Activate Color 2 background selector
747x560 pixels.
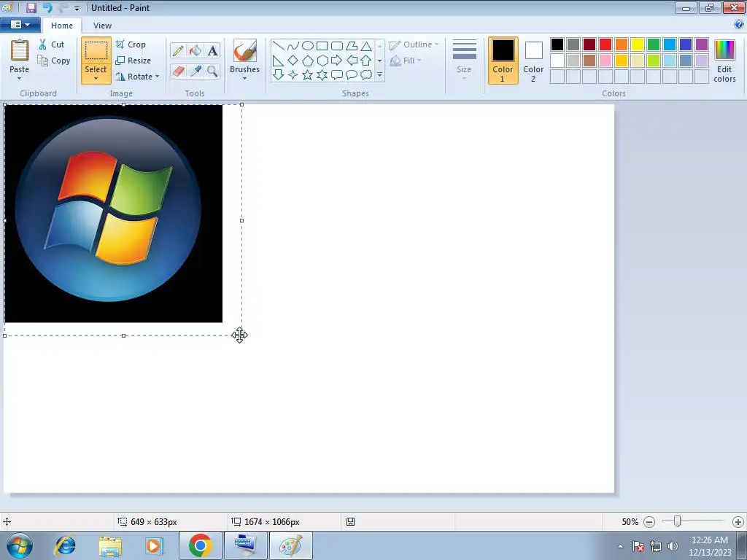point(533,61)
